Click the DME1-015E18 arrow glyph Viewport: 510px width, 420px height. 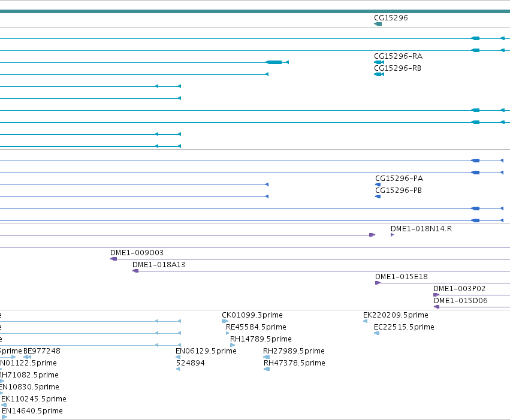(x=378, y=283)
